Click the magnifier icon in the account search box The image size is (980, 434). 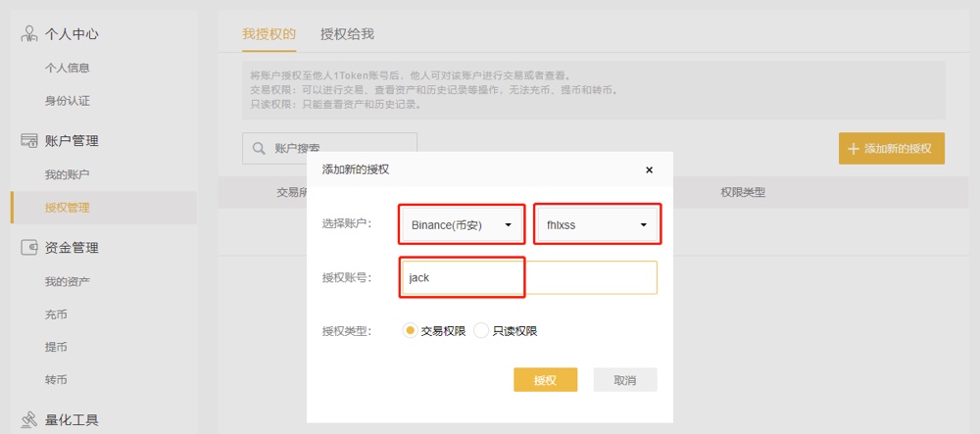[258, 148]
